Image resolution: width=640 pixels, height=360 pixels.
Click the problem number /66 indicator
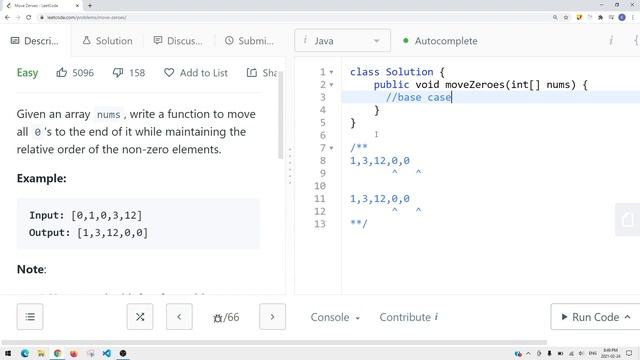[x=226, y=317]
